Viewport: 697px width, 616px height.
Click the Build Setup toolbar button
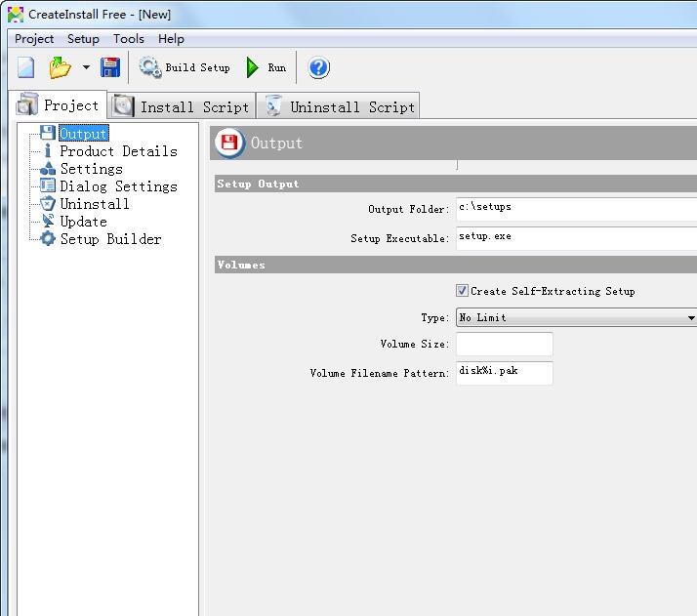coord(185,67)
